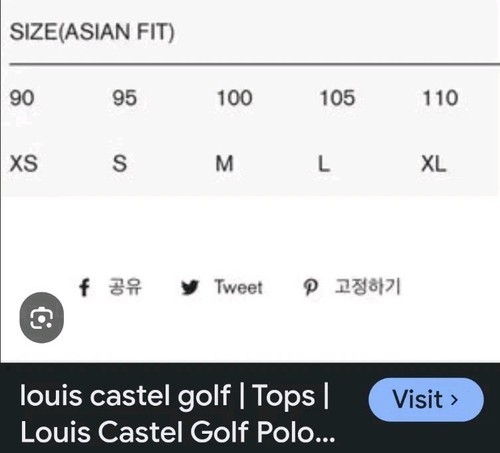Select size 90 in the size table
The width and height of the screenshot is (500, 453).
coord(22,98)
